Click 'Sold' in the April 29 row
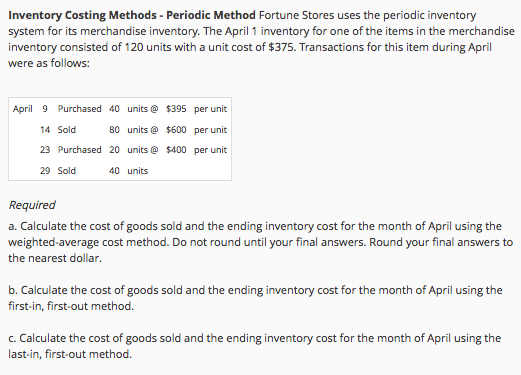 [x=67, y=171]
